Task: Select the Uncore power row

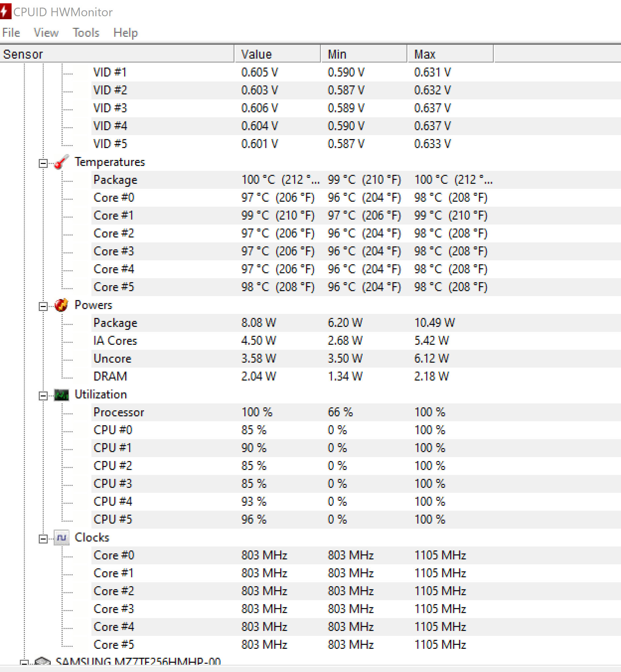Action: (356, 358)
